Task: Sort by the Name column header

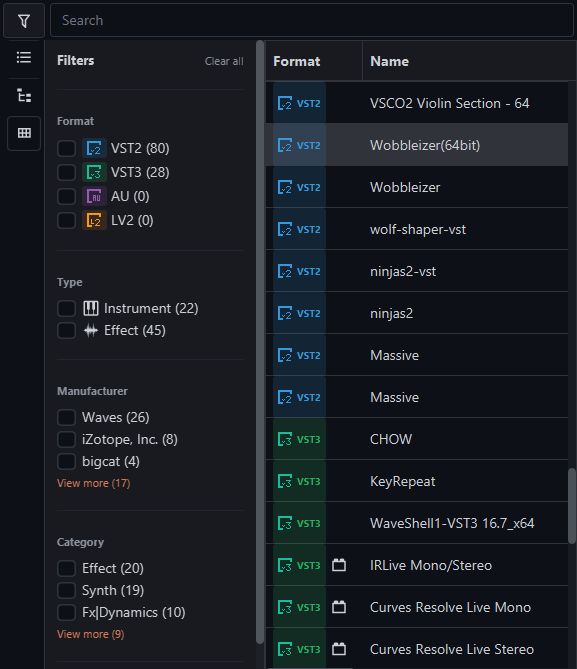Action: tap(469, 61)
